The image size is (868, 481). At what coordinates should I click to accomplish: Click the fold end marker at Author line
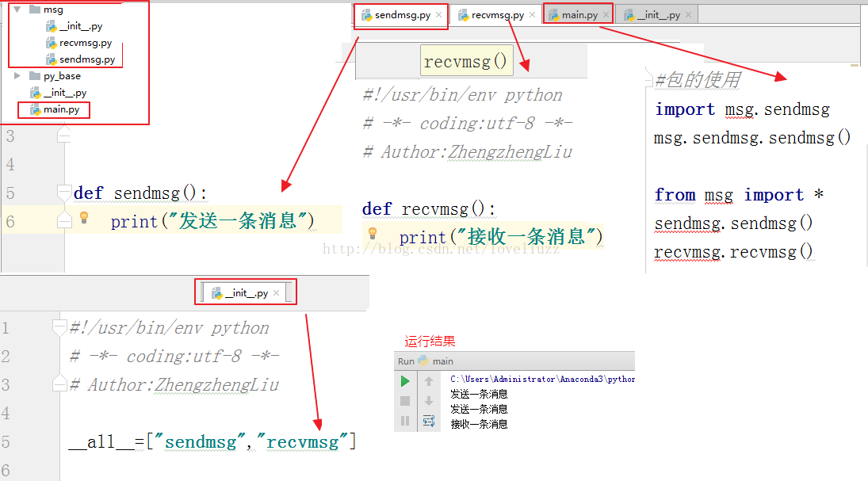(x=59, y=383)
